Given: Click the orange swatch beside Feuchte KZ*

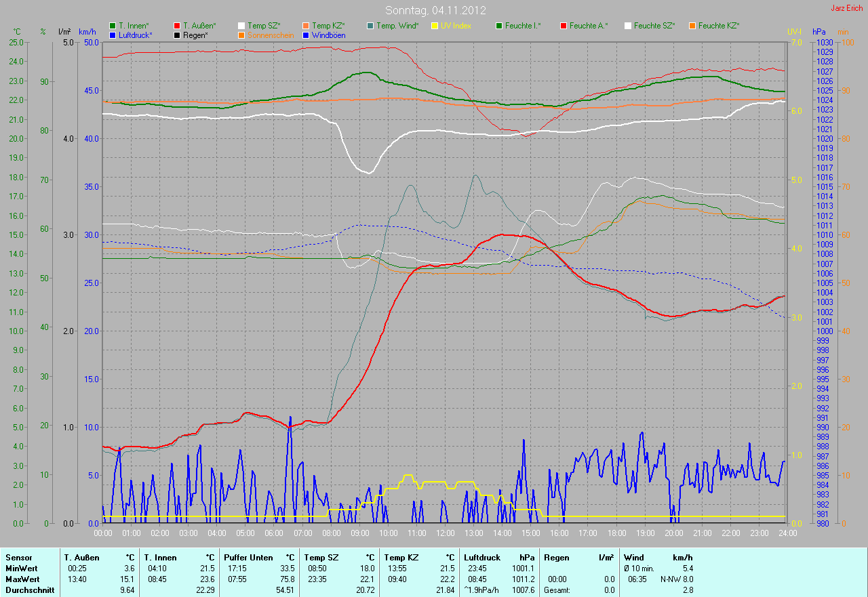Looking at the screenshot, I should [692, 26].
